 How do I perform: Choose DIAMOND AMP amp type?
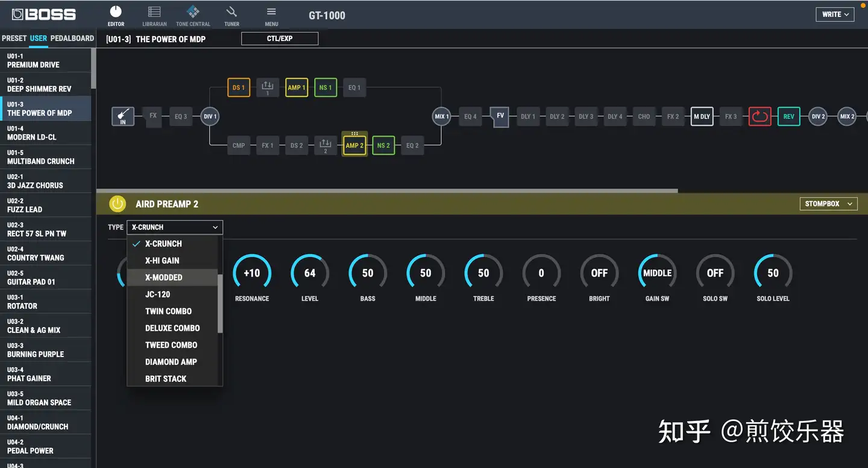[172, 362]
